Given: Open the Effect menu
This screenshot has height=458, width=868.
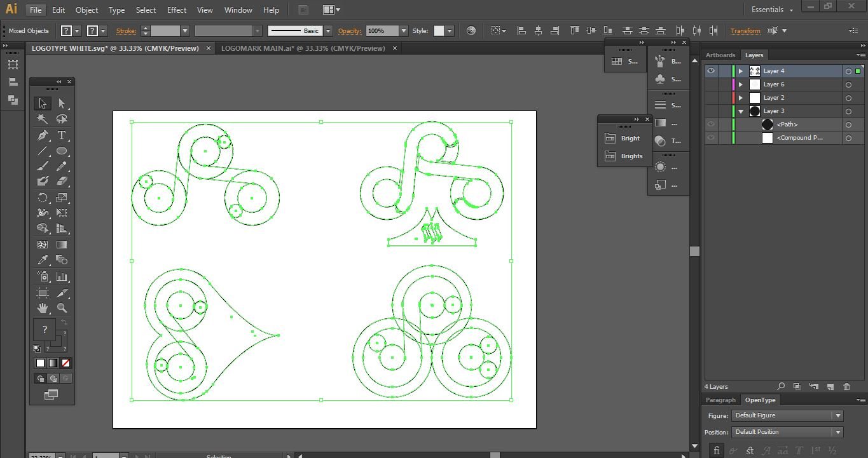Looking at the screenshot, I should click(x=177, y=10).
